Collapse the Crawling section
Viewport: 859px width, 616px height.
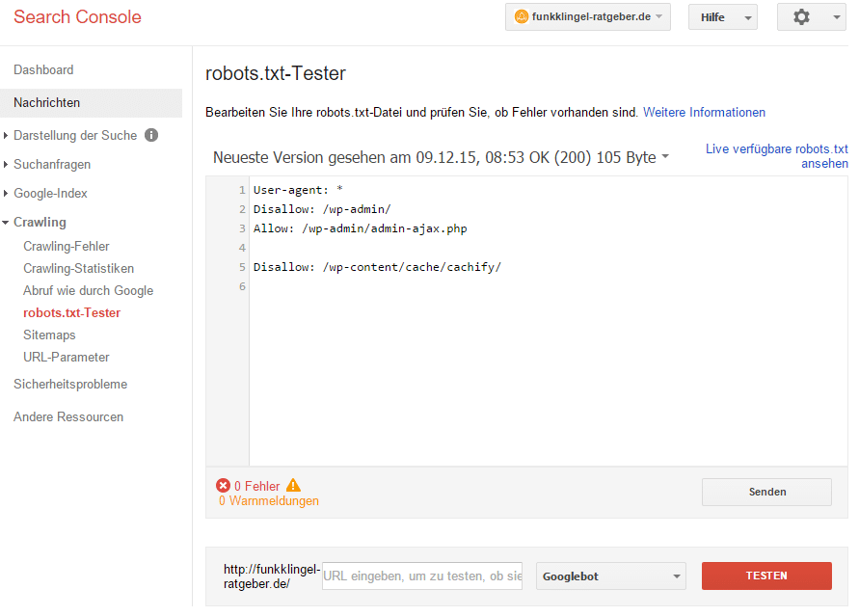(6, 223)
